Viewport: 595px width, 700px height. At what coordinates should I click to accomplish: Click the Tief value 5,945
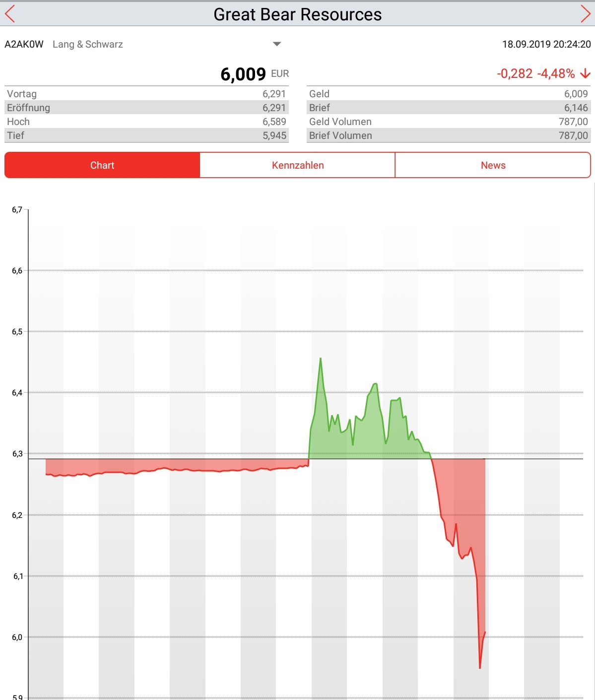coord(274,135)
